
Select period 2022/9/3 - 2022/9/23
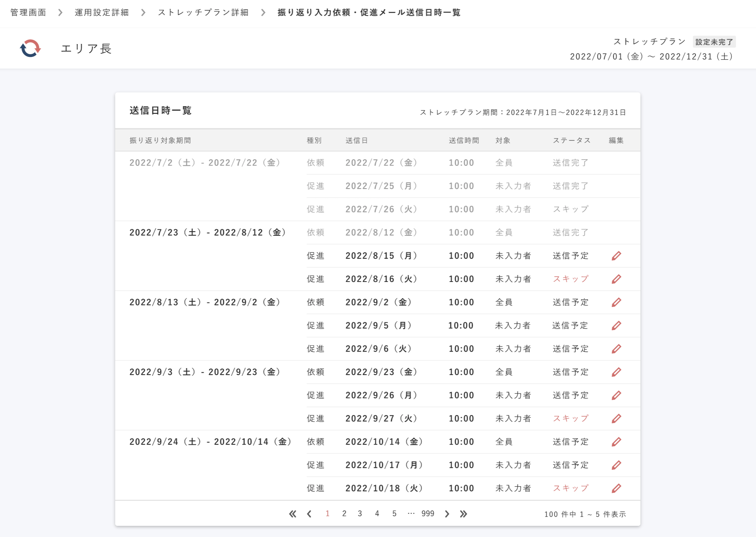205,372
